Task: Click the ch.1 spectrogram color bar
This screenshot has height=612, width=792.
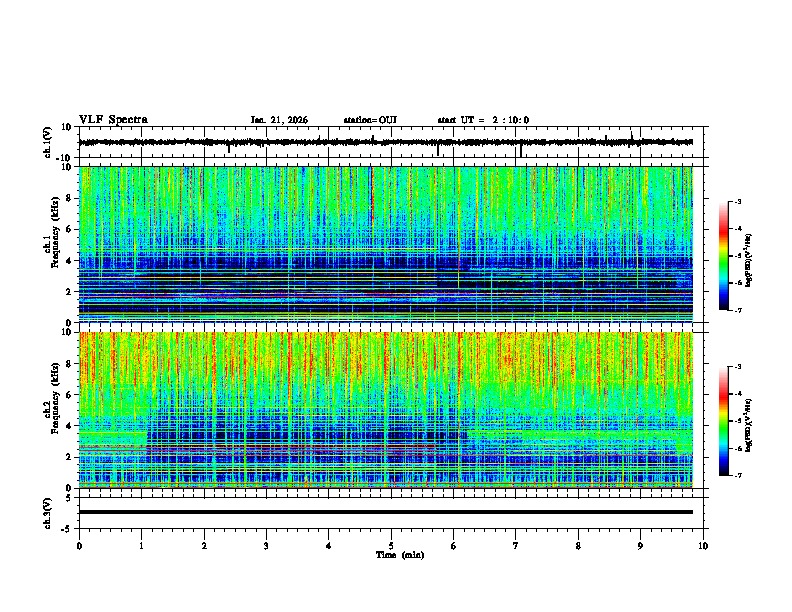Action: (x=724, y=256)
